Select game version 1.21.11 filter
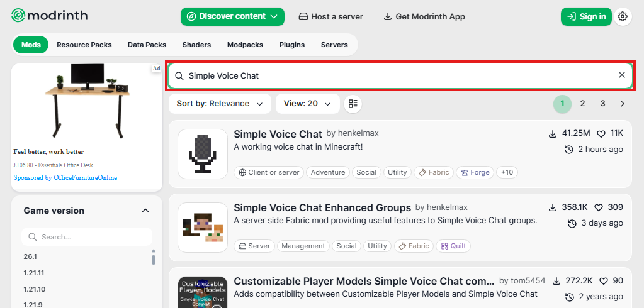The width and height of the screenshot is (644, 308). [35, 273]
